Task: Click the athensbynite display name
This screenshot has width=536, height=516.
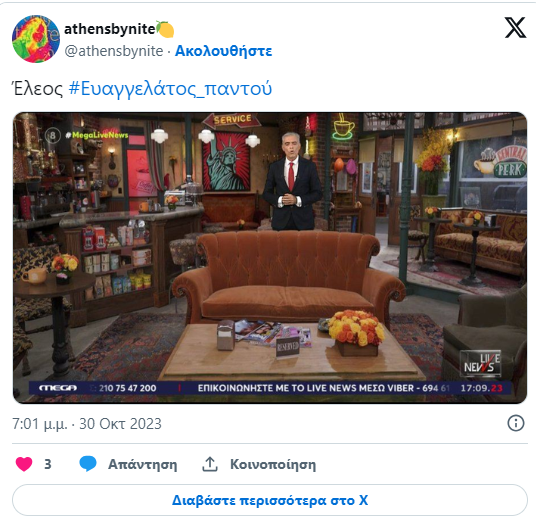Action: point(110,29)
